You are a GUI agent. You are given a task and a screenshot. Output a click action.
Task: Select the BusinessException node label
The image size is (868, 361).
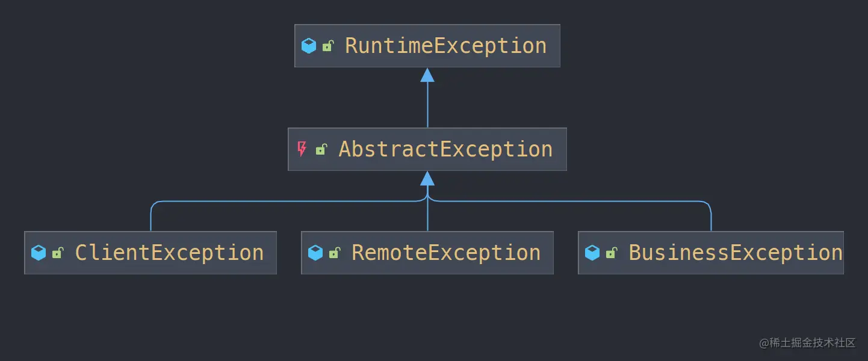pos(736,253)
